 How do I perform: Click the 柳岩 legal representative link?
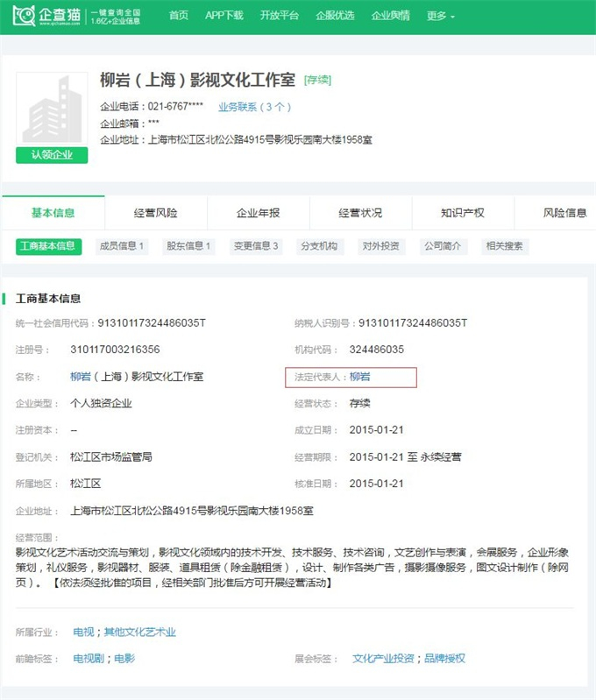359,377
